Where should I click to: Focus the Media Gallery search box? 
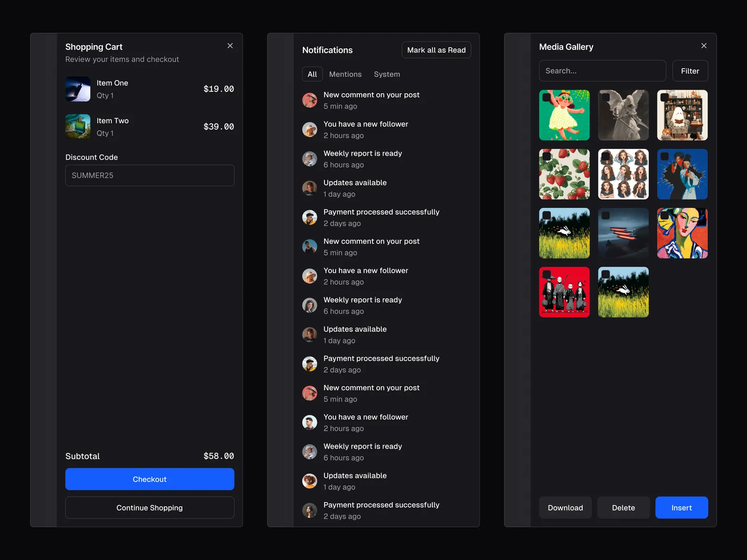[x=602, y=71]
